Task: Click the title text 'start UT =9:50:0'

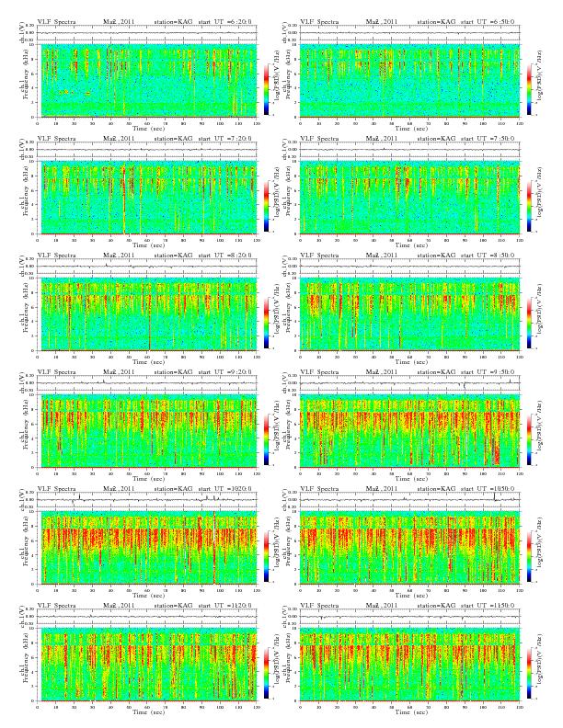Action: pyautogui.click(x=488, y=372)
